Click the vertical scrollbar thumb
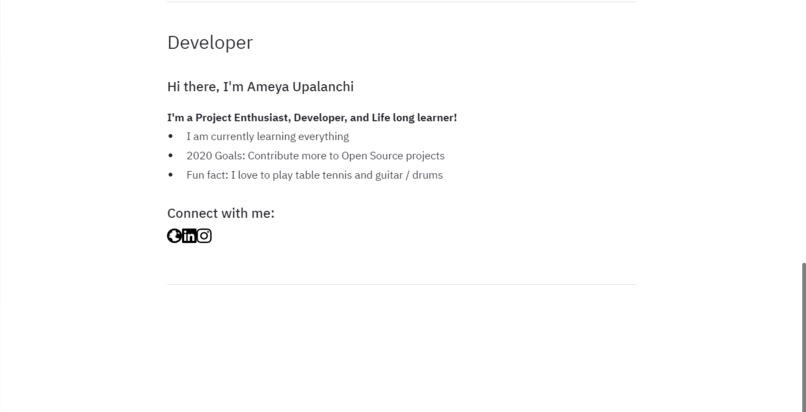This screenshot has height=412, width=806. (x=803, y=337)
